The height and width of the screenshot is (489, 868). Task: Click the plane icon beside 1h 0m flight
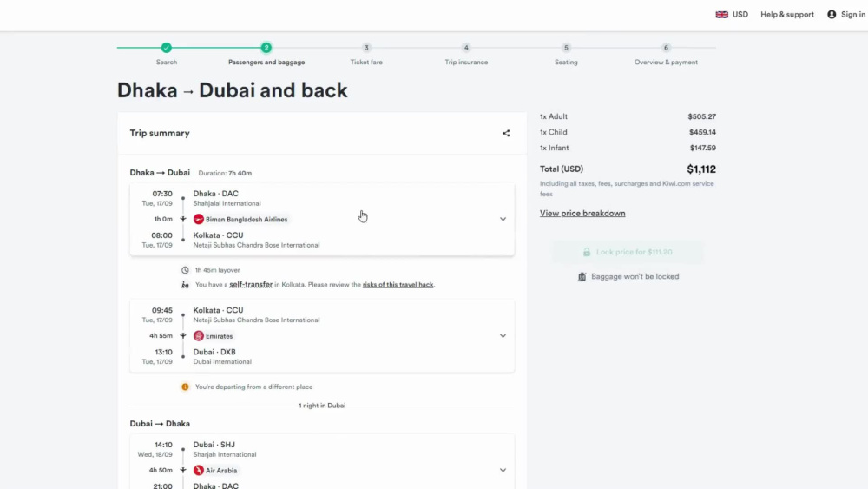coord(182,219)
